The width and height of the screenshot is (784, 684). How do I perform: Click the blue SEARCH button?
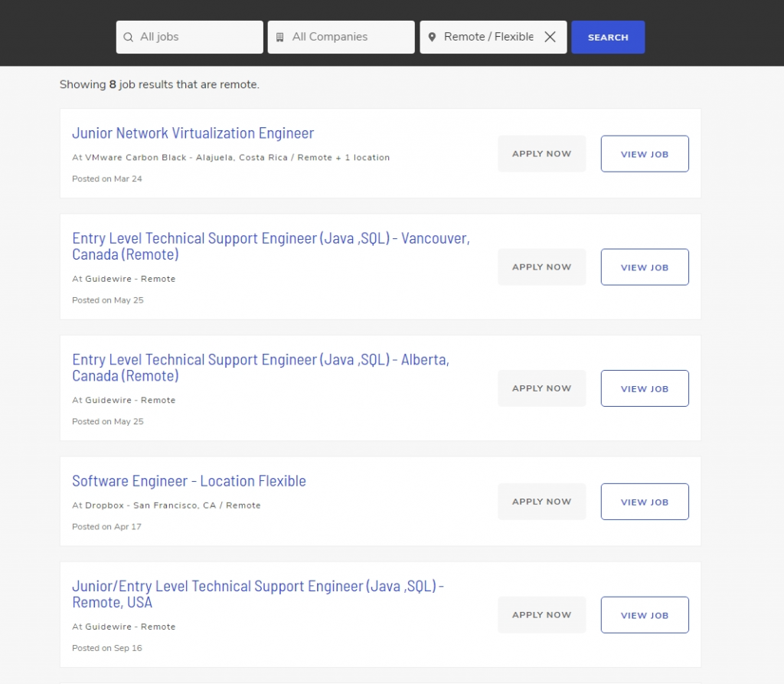(x=608, y=37)
